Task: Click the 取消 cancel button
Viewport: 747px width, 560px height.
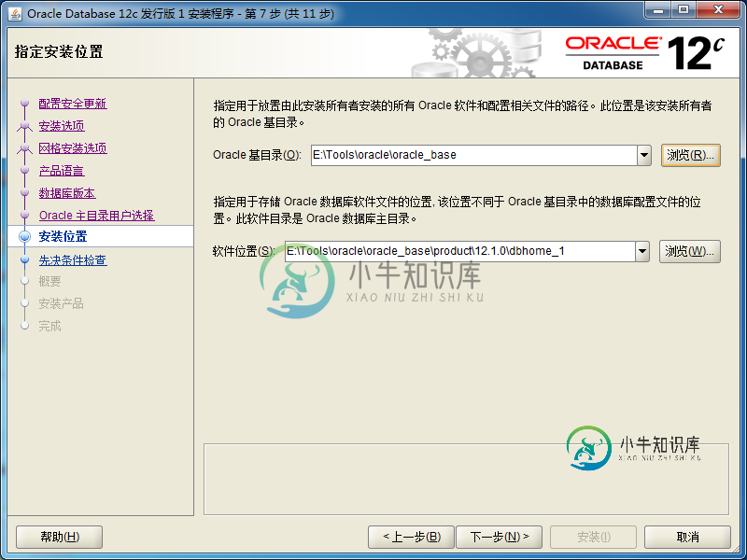Action: pos(687,538)
